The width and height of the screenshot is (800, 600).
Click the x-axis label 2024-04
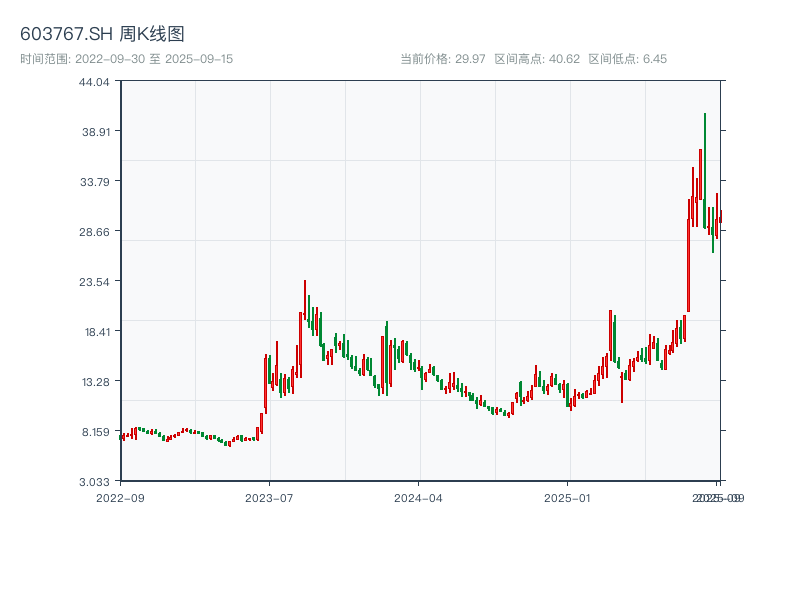[x=418, y=498]
